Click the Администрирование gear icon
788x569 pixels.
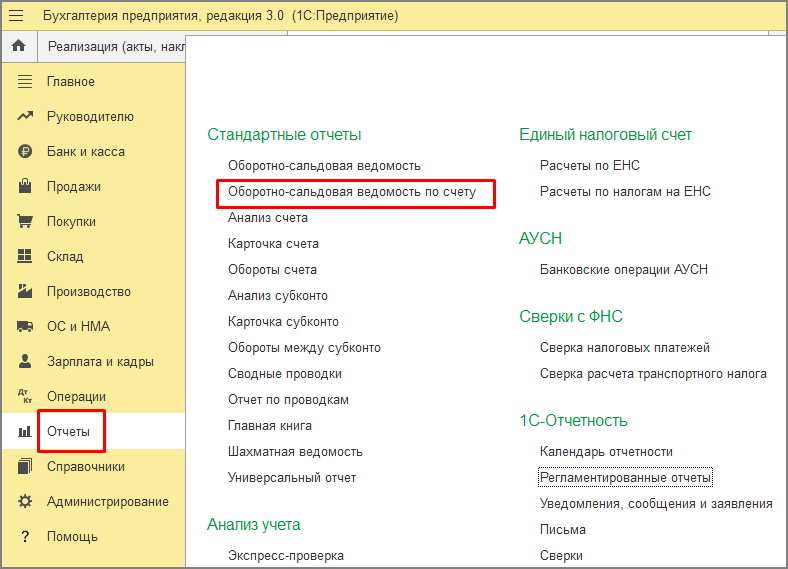click(x=26, y=502)
